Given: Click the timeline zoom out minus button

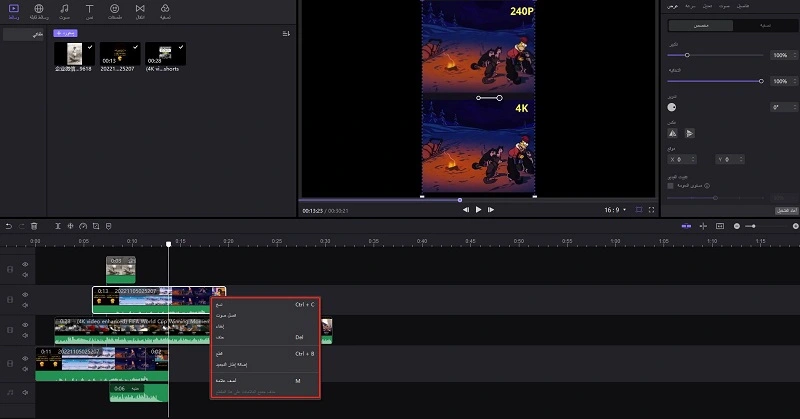Looking at the screenshot, I should click(737, 226).
